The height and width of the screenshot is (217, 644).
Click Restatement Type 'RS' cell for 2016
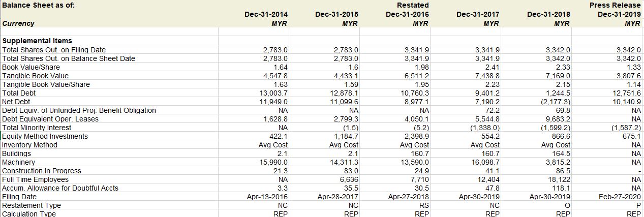coord(424,205)
